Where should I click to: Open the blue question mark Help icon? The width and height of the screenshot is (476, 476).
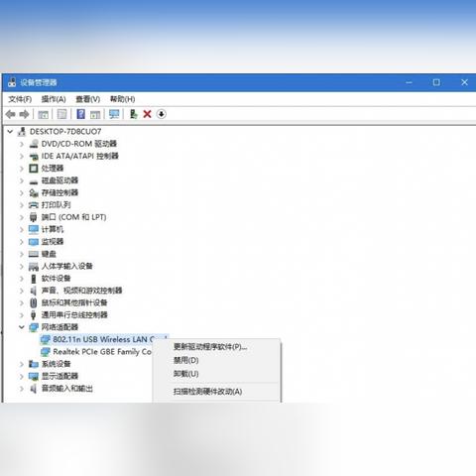(x=80, y=114)
